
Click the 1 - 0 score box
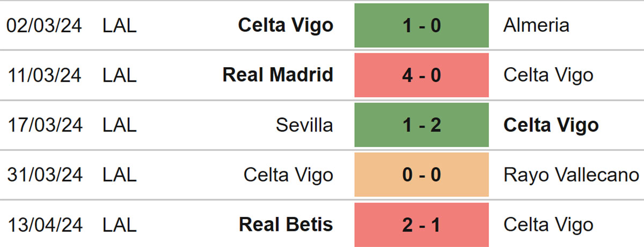421,25
